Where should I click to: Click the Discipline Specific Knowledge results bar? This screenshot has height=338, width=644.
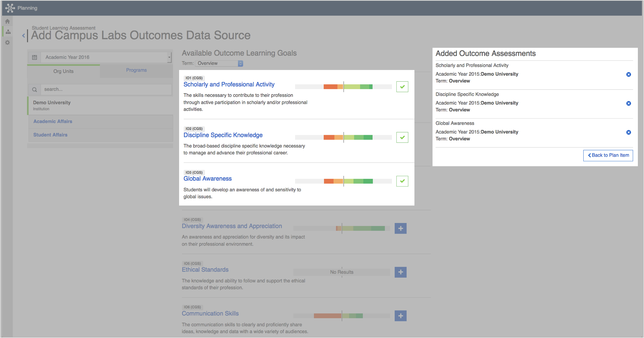pos(343,137)
